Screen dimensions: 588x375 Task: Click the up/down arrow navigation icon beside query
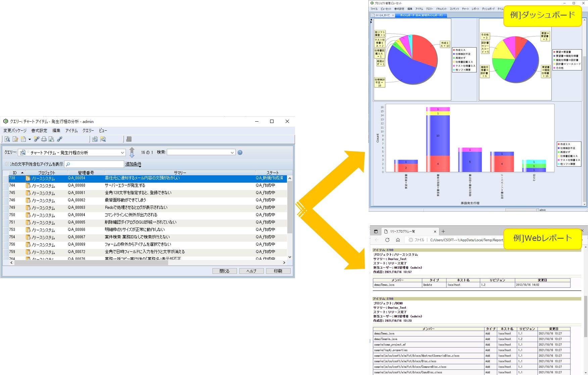tap(132, 152)
